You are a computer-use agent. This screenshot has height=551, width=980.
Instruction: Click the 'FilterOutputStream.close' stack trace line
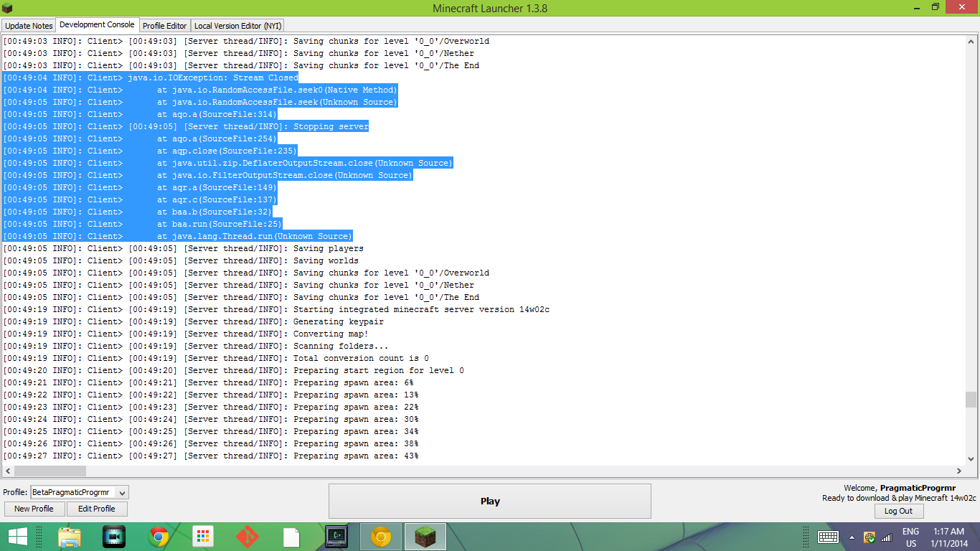(208, 175)
